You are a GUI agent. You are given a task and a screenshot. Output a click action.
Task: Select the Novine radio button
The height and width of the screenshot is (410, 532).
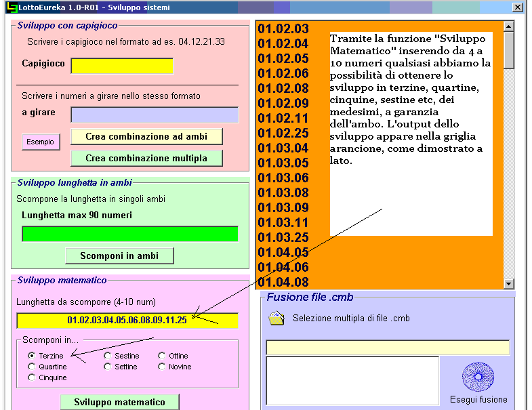162,367
